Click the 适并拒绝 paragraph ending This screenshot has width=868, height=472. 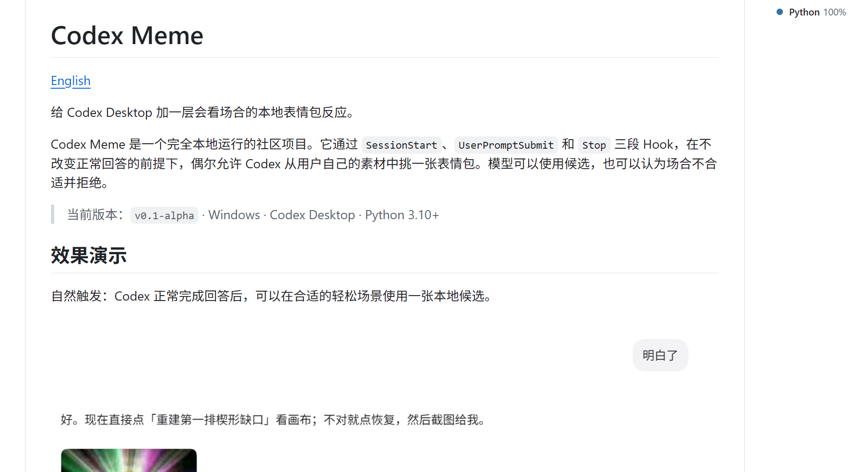(x=80, y=183)
